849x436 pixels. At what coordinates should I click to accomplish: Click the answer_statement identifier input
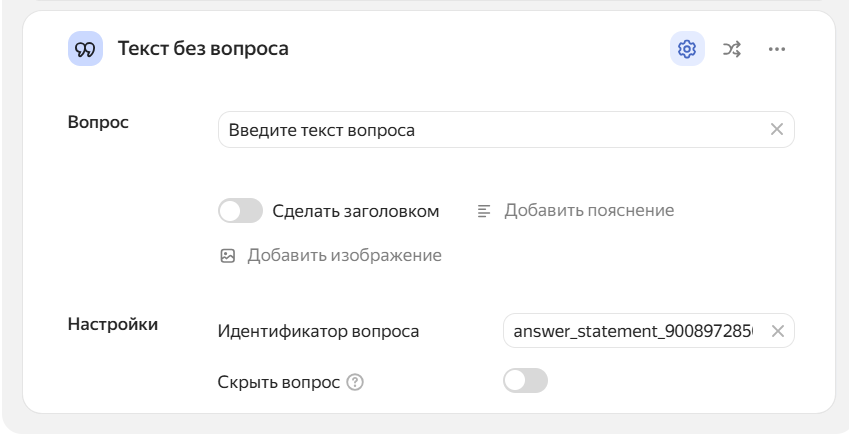tap(634, 331)
